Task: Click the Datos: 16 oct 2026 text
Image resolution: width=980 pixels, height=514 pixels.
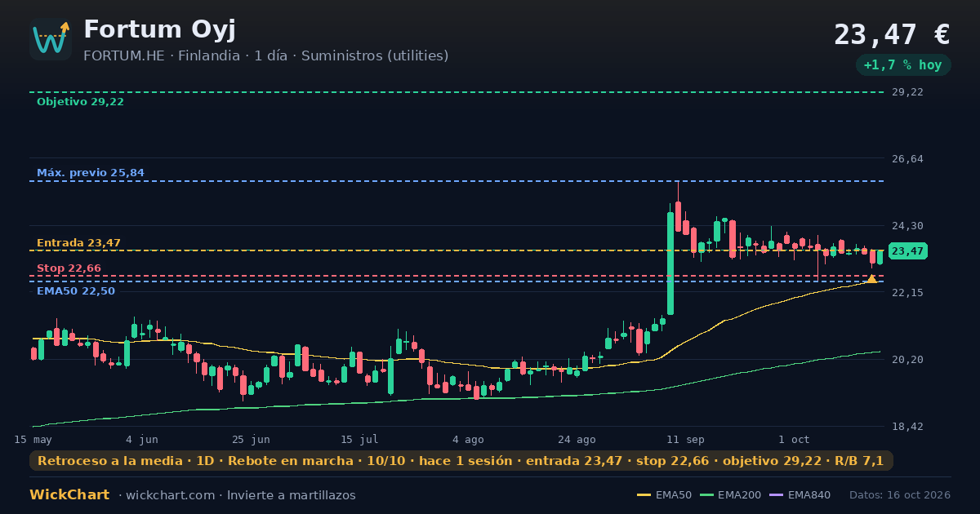Action: 900,495
